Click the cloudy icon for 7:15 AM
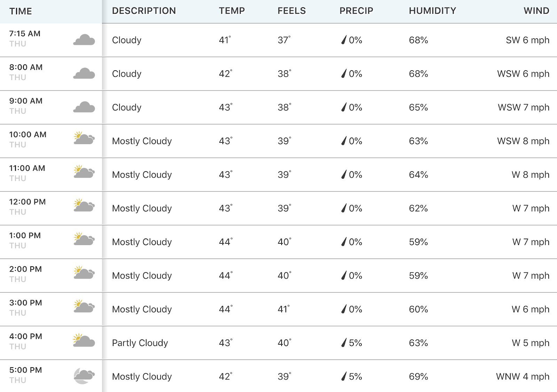Screen dimensions: 557x392 84,40
